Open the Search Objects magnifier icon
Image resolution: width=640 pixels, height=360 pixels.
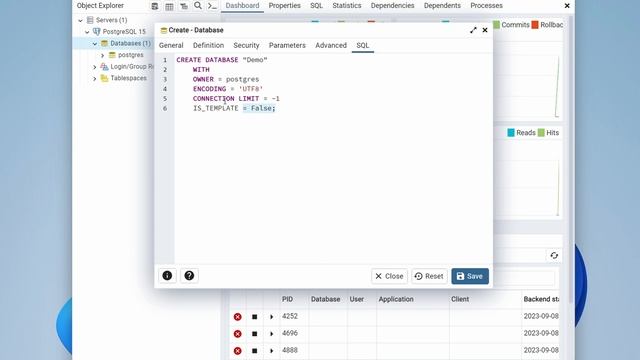[198, 6]
